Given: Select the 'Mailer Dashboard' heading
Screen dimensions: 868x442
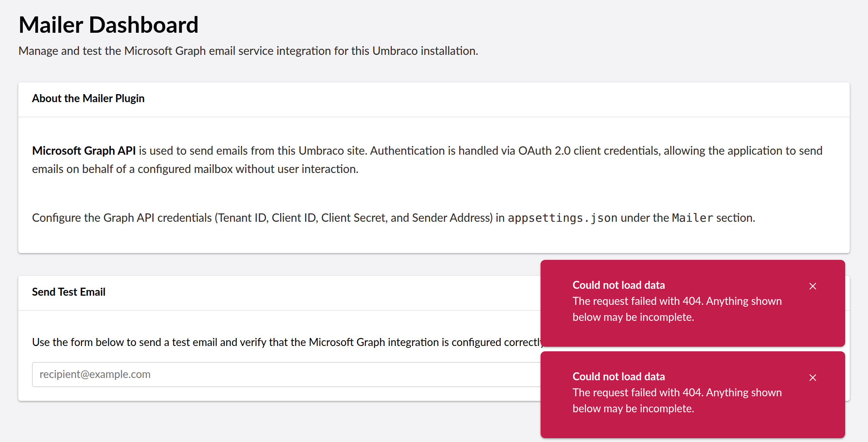Looking at the screenshot, I should point(108,25).
